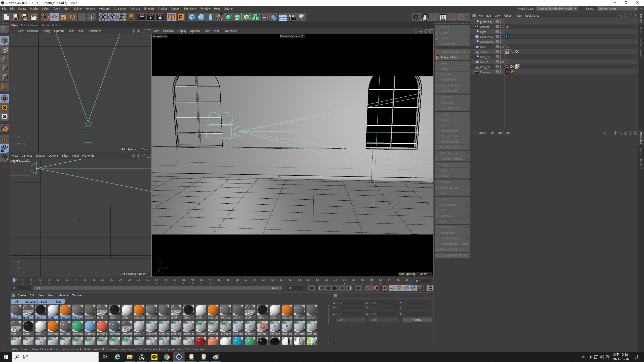Expand the guitar.obj hierarchy
The image size is (644, 362).
(x=473, y=22)
